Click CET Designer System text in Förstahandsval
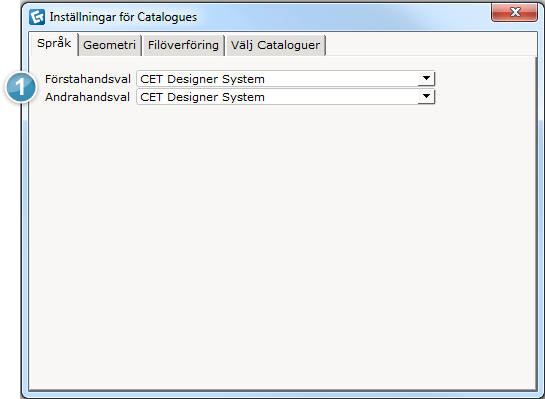 coord(202,79)
